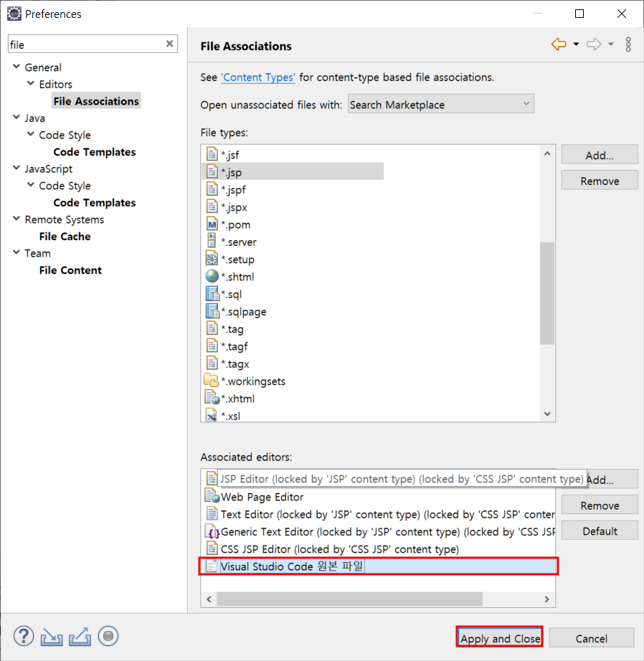Open the forward history dropdown arrow

(611, 44)
